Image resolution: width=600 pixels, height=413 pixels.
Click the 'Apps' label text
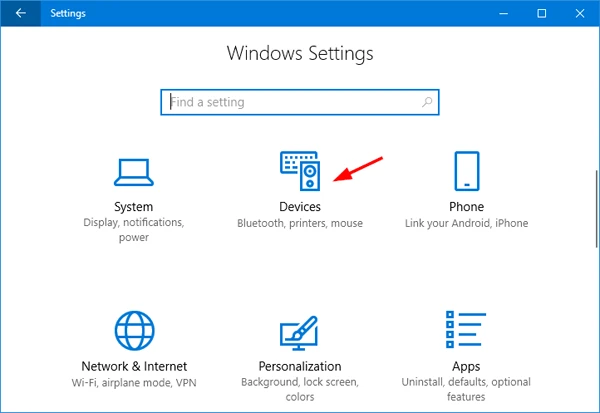click(466, 367)
